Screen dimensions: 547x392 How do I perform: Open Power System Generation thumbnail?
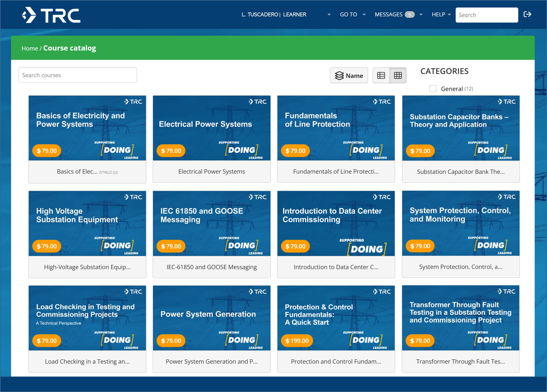[212, 318]
